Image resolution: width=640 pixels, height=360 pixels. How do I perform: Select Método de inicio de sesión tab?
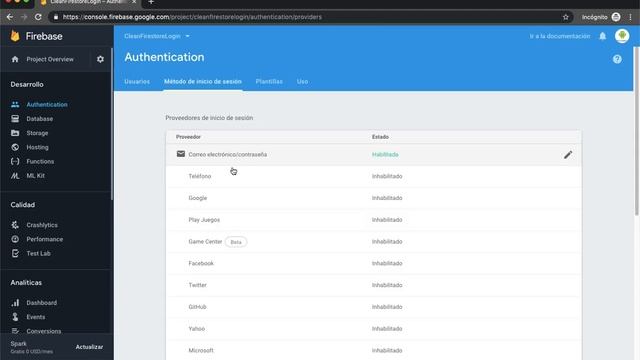coord(203,82)
